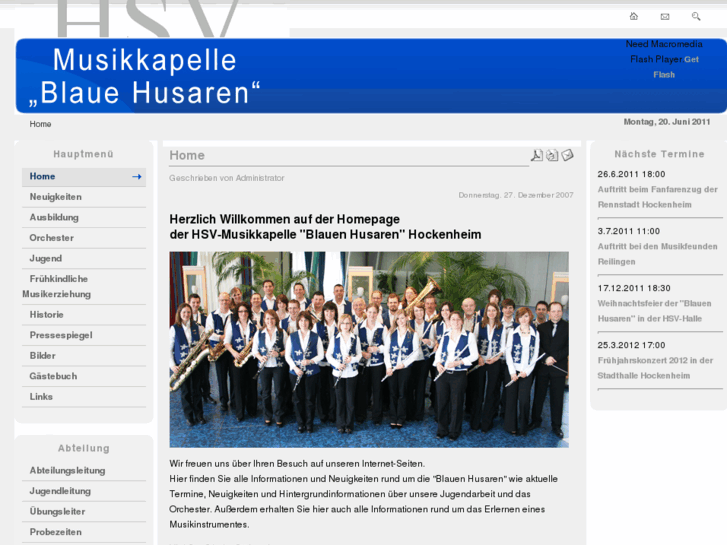Click the date 25.3.2012 17:00
The width and height of the screenshot is (727, 545).
tap(631, 346)
